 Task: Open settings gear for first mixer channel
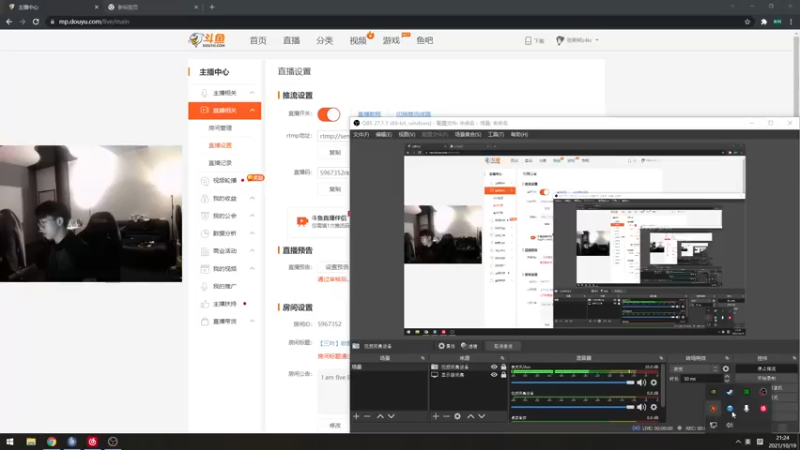(x=654, y=383)
